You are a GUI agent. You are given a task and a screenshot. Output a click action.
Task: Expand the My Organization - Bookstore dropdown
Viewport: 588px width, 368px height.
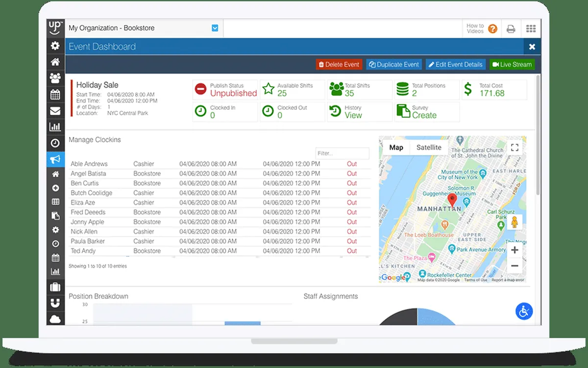pos(215,28)
